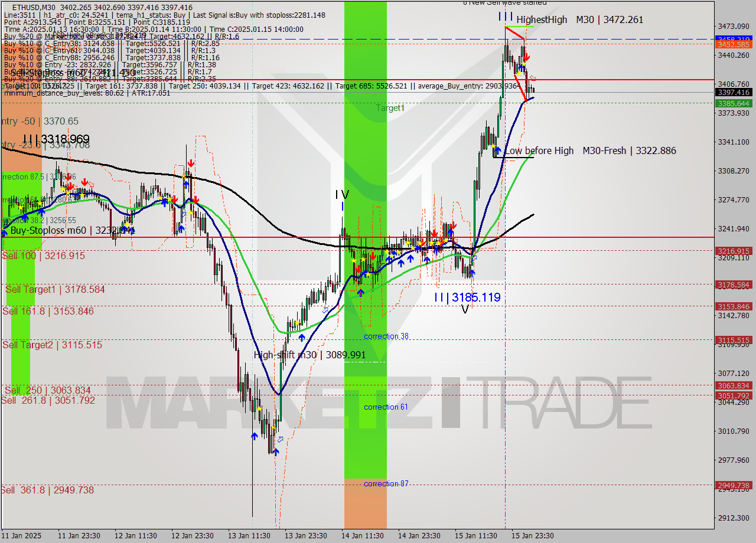Click the '15 Jan 11:30' time axis label

click(x=476, y=536)
